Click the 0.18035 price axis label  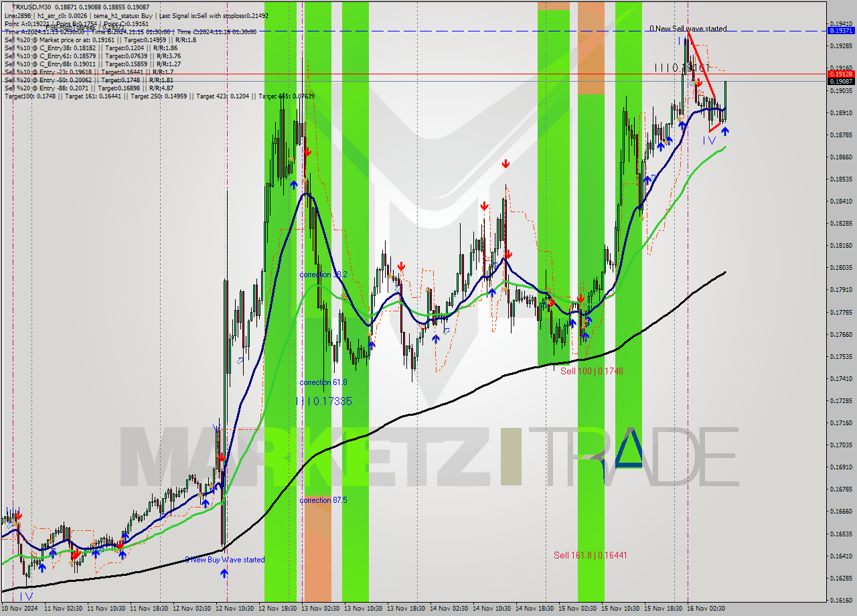[841, 268]
